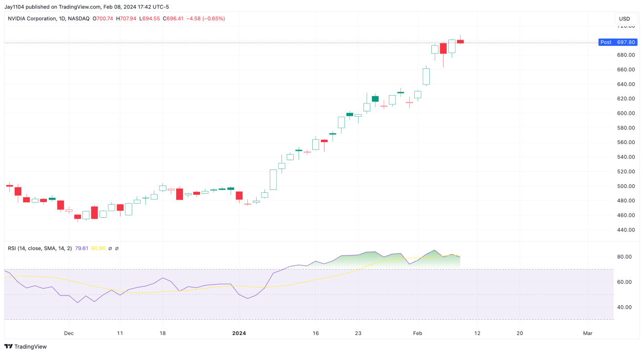Click the 23 date axis label
The height and width of the screenshot is (354, 644).
coord(358,333)
